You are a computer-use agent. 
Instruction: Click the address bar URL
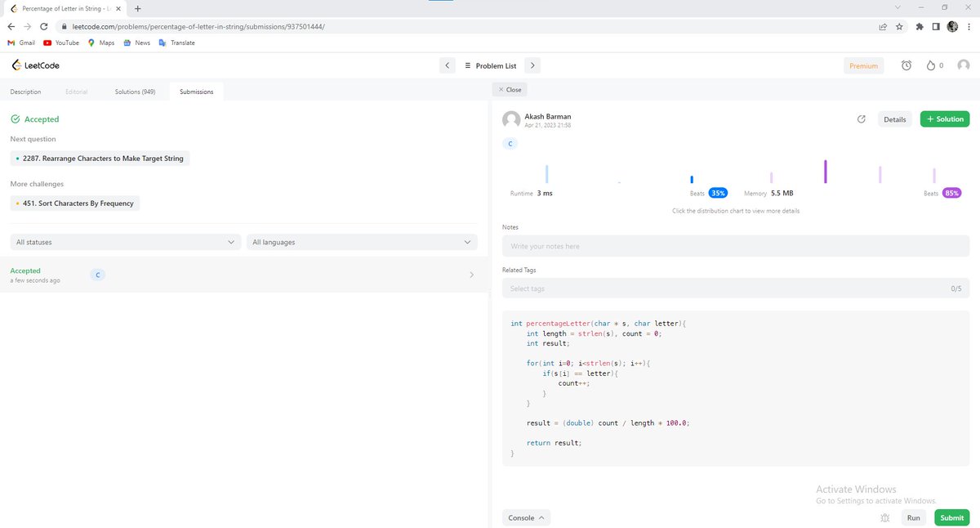point(197,26)
